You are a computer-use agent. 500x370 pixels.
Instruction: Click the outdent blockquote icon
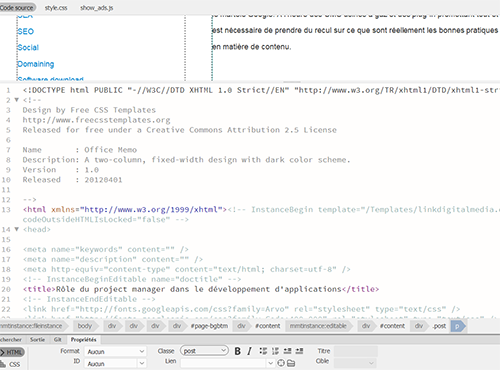click(x=287, y=351)
